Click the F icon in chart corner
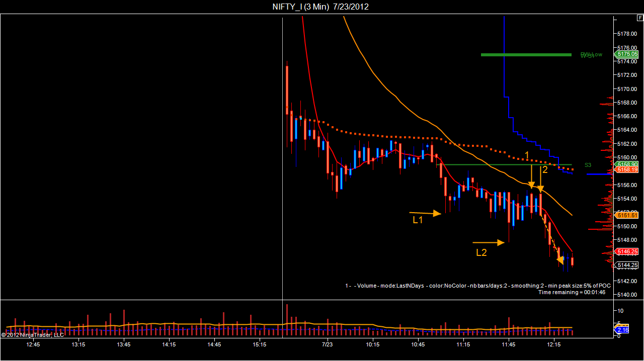This screenshot has width=644, height=361. click(x=640, y=17)
